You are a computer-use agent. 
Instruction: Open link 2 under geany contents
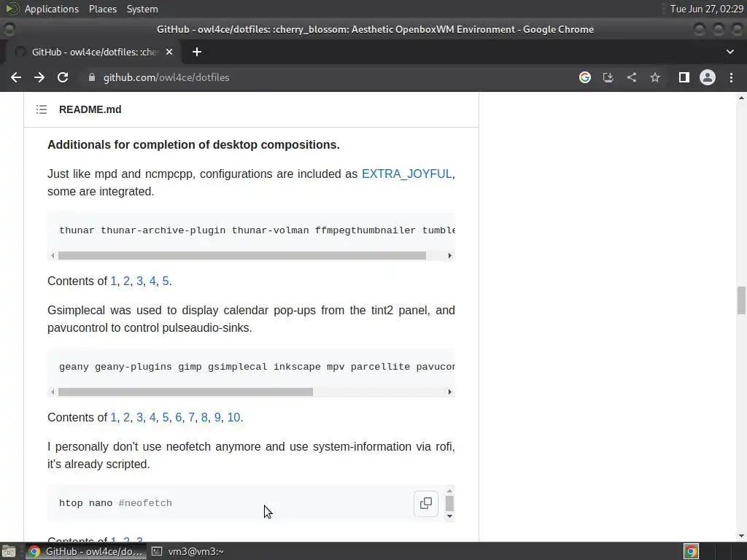pos(126,417)
